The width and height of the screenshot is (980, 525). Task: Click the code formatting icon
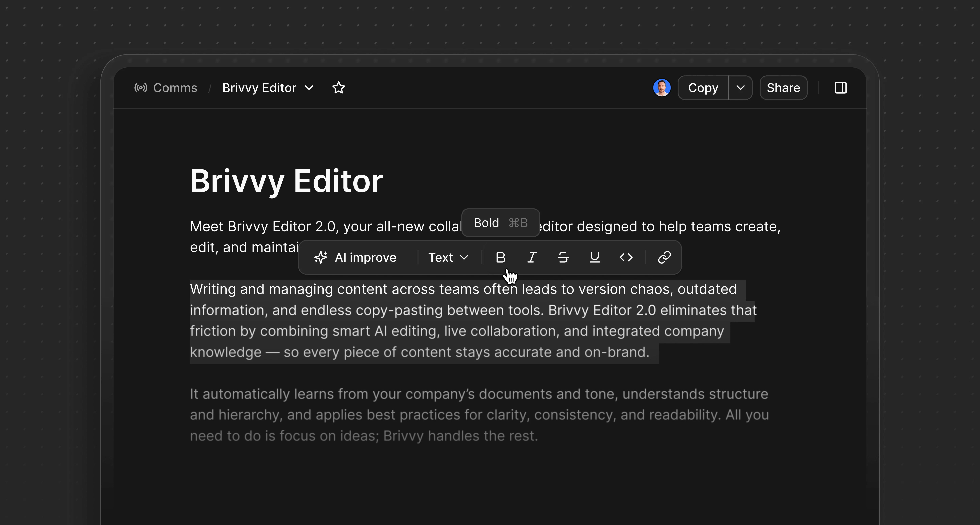626,257
